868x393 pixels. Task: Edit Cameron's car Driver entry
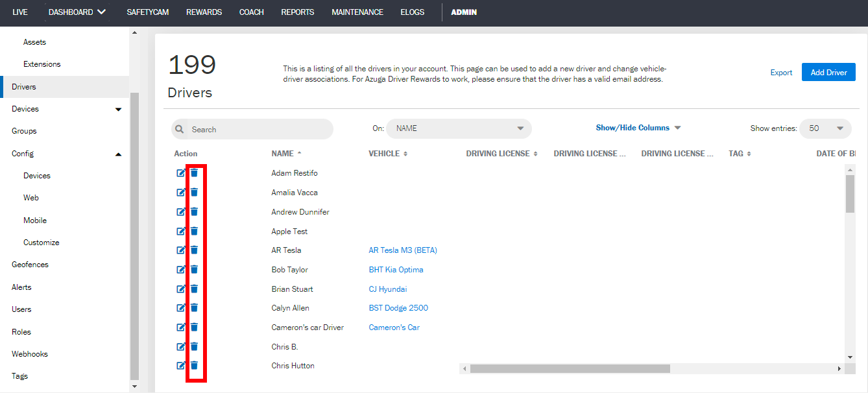181,327
